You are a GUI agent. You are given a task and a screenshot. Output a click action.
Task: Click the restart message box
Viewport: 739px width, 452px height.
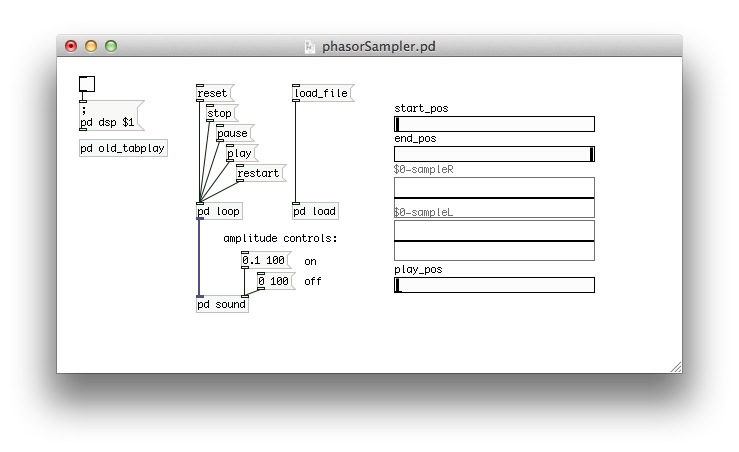259,173
